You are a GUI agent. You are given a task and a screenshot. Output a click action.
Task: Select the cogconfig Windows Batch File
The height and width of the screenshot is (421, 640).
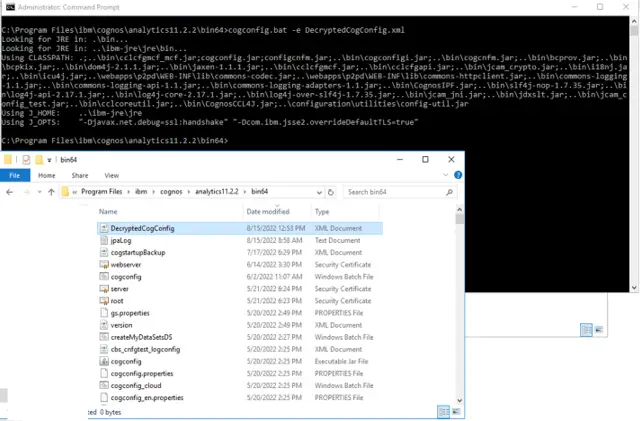(x=240, y=277)
